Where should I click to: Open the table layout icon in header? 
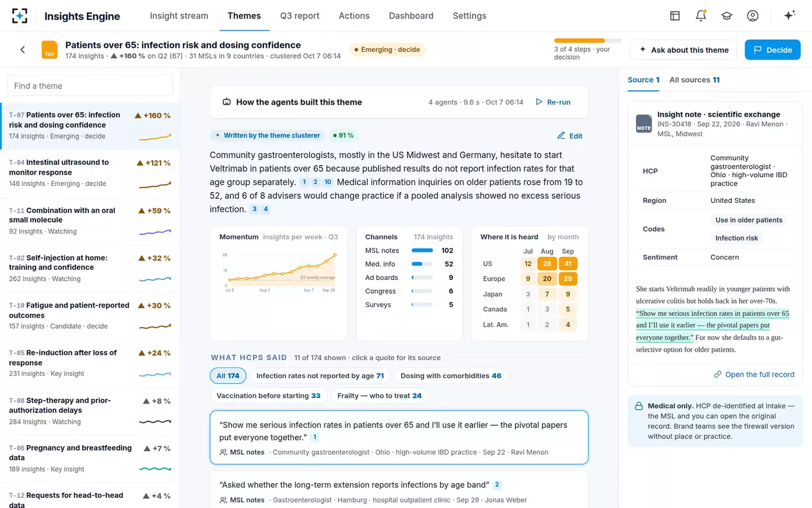pyautogui.click(x=674, y=16)
